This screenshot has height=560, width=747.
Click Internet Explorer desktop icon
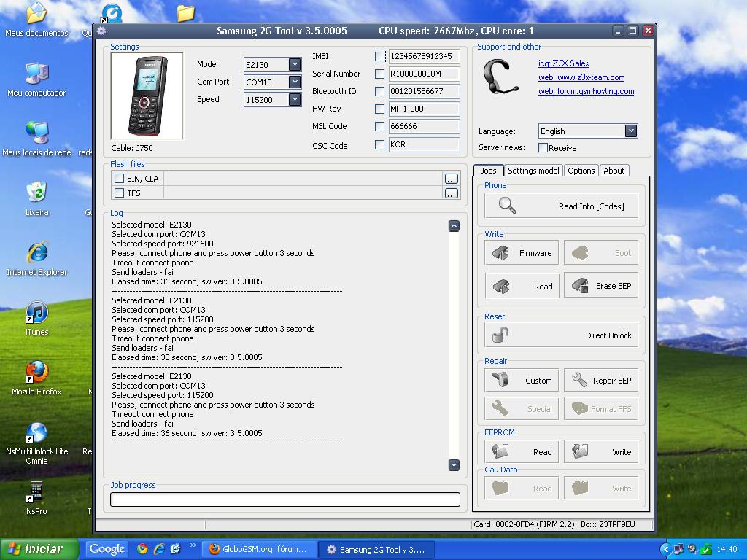pos(36,260)
